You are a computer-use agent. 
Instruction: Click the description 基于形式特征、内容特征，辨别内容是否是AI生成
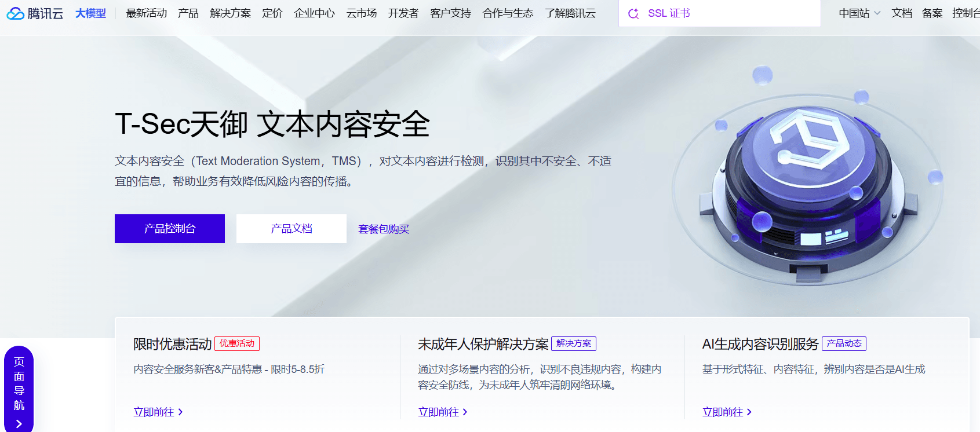coord(814,369)
